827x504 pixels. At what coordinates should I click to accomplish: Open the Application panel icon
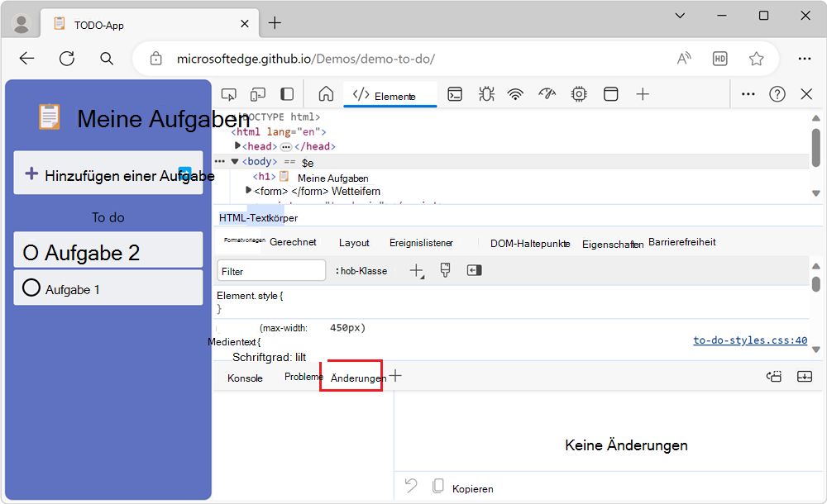click(610, 94)
